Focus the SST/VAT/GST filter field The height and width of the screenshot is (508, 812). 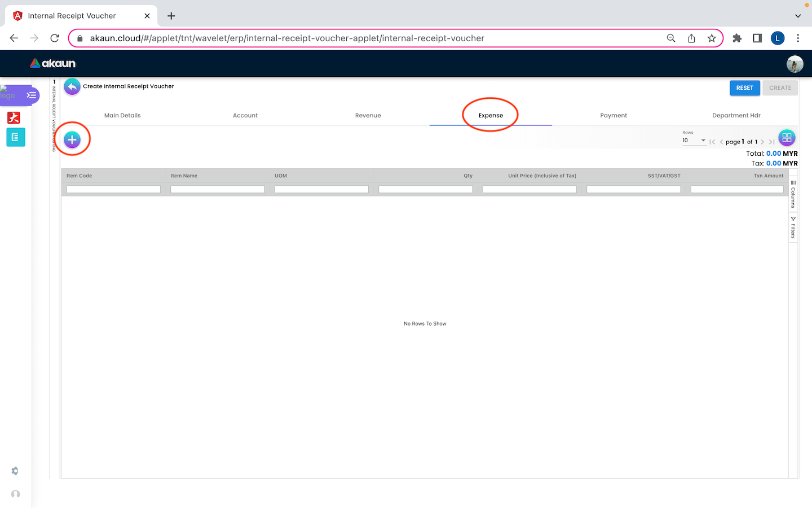[634, 189]
